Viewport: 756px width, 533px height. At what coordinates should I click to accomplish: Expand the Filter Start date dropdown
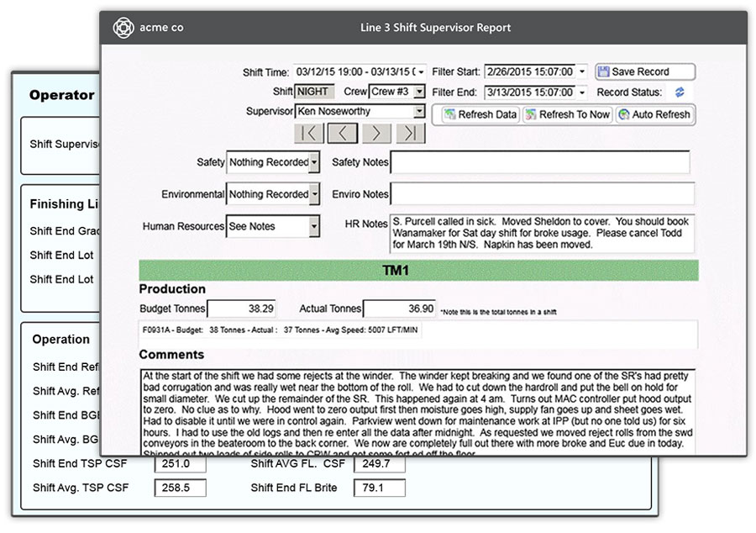click(582, 71)
